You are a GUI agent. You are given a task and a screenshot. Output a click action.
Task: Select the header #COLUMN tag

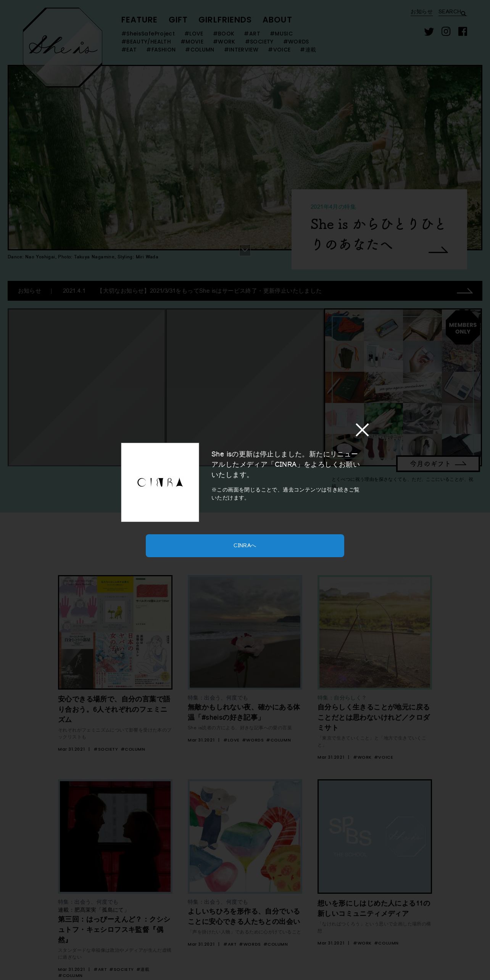(x=200, y=50)
